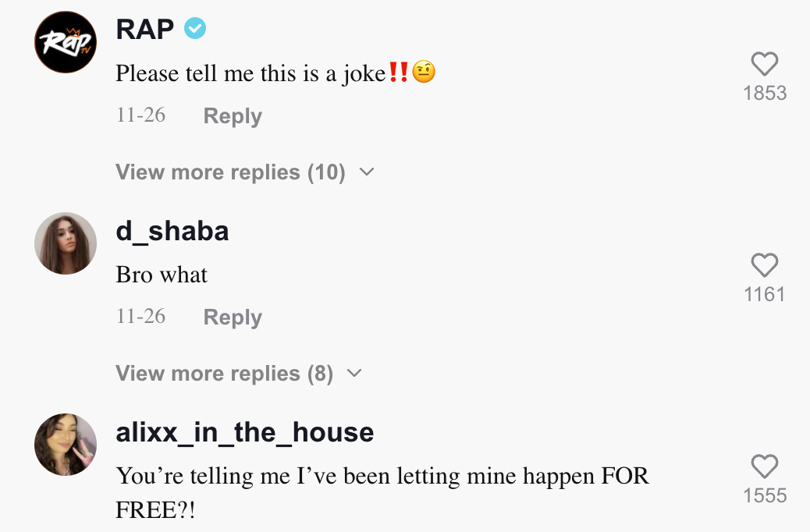
Task: Visit the alixx_in_the_house username link
Action: [244, 432]
